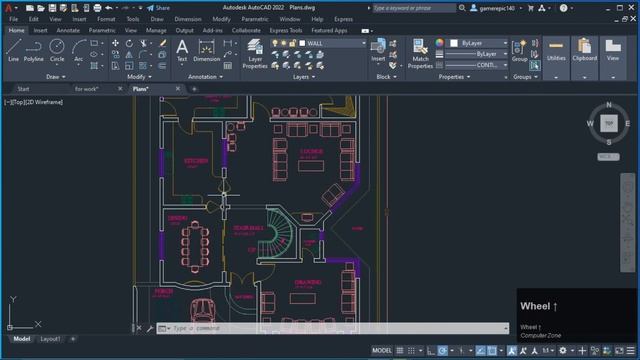Viewport: 640px width, 360px height.
Task: Select the Circle tool
Action: pos(57,50)
